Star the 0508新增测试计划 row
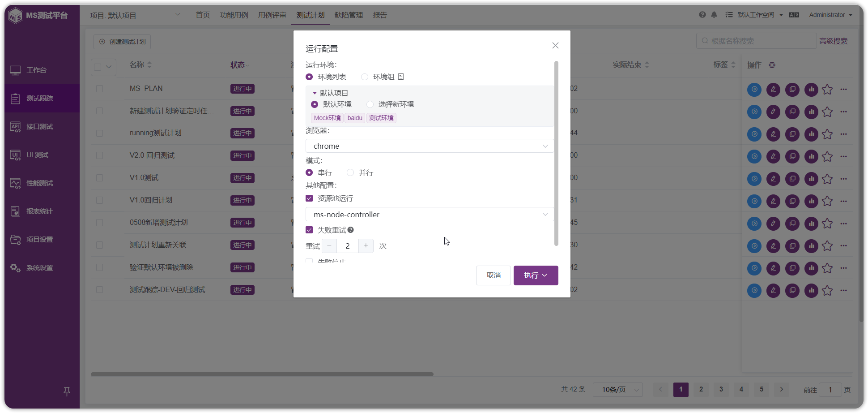The height and width of the screenshot is (413, 868). 827,224
